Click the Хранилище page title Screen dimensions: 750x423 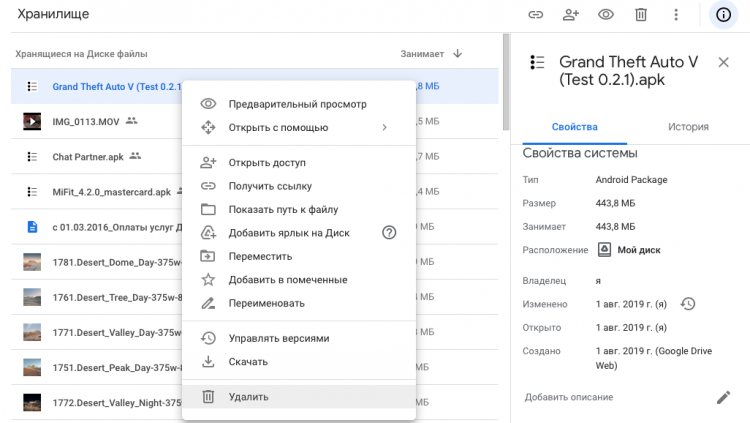53,14
